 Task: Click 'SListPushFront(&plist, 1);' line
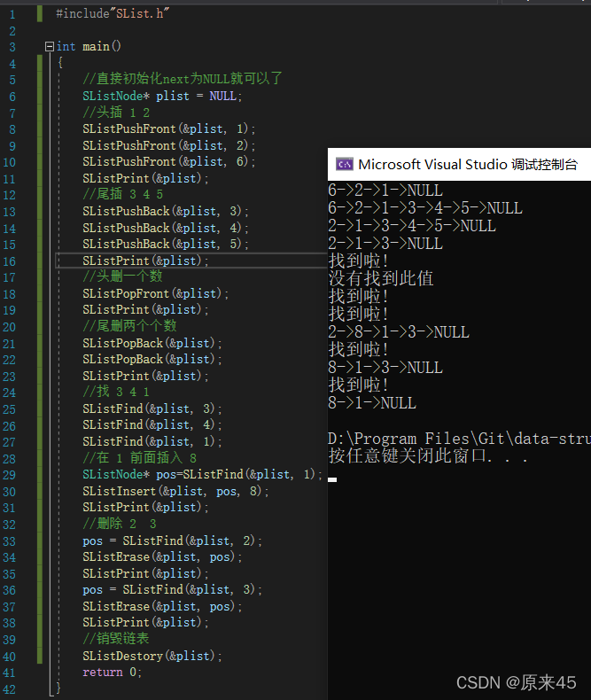point(168,129)
